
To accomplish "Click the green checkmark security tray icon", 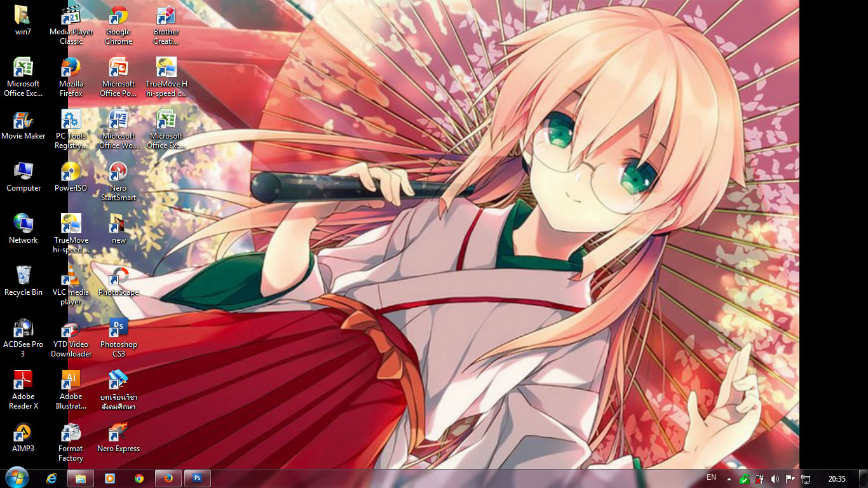I will (744, 479).
